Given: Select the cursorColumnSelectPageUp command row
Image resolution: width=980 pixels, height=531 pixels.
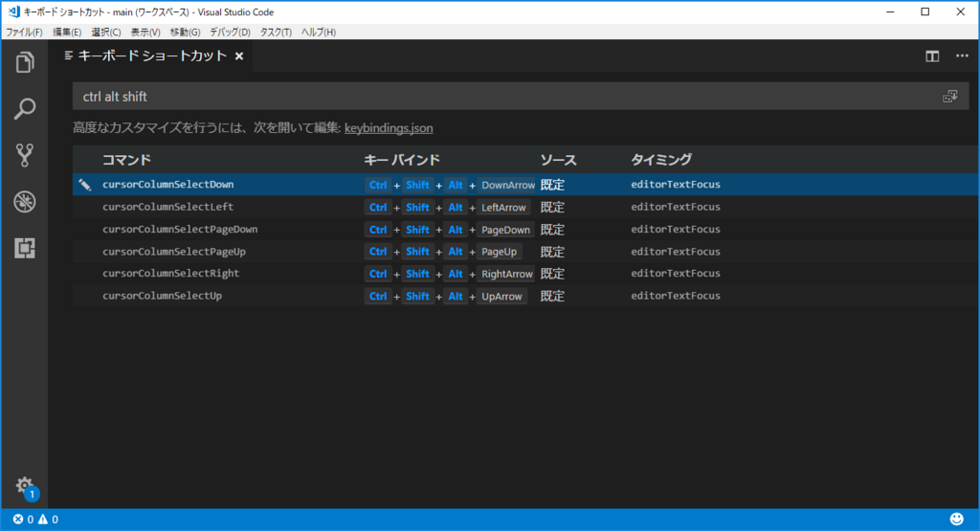Looking at the screenshot, I should tap(525, 252).
